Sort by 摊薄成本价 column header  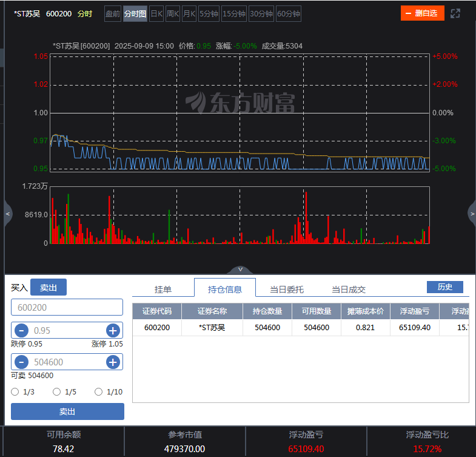[x=366, y=311]
